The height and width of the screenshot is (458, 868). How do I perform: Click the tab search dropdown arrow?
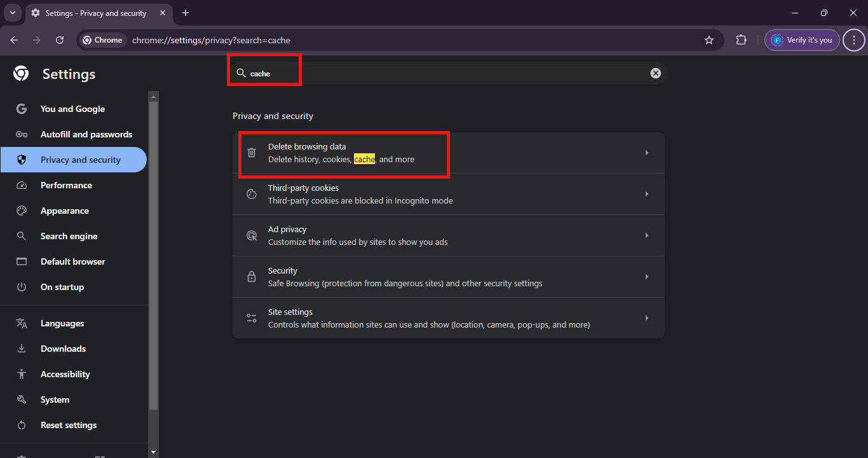pyautogui.click(x=12, y=13)
